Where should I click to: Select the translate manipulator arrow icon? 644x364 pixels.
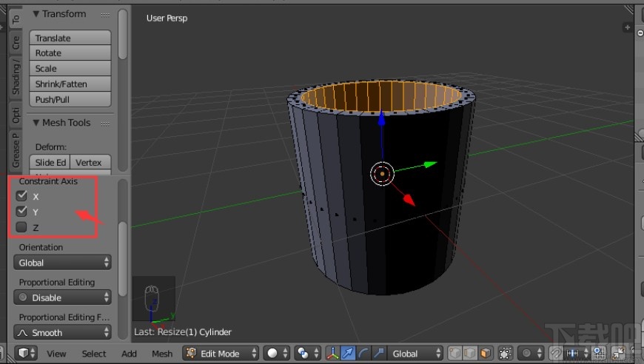pyautogui.click(x=348, y=354)
